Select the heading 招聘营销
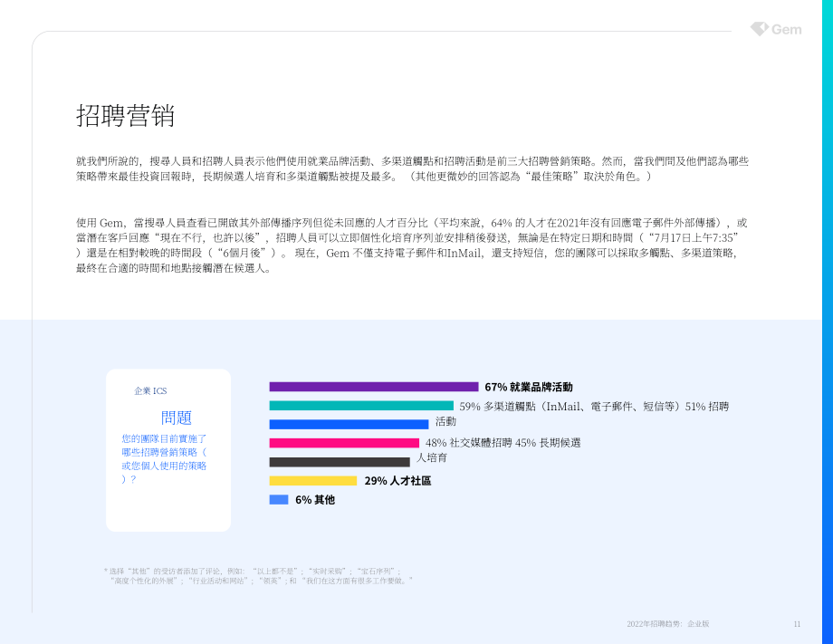Screen dimensions: 833x644 coord(125,115)
